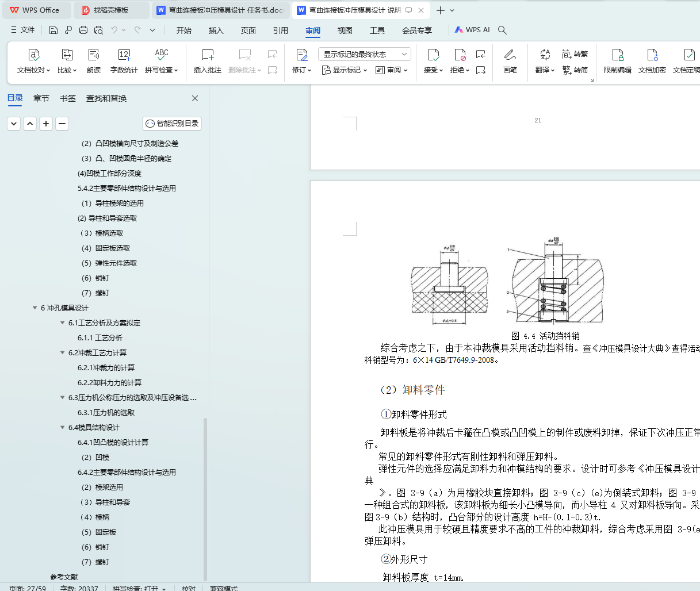Open 字数统计 word count
Screen dimensions: 700x591
pyautogui.click(x=124, y=61)
